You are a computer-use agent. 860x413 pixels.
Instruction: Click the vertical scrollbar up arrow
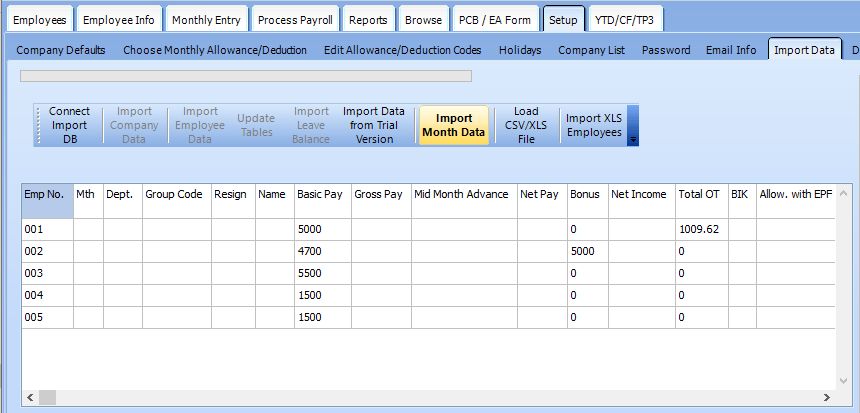(846, 192)
